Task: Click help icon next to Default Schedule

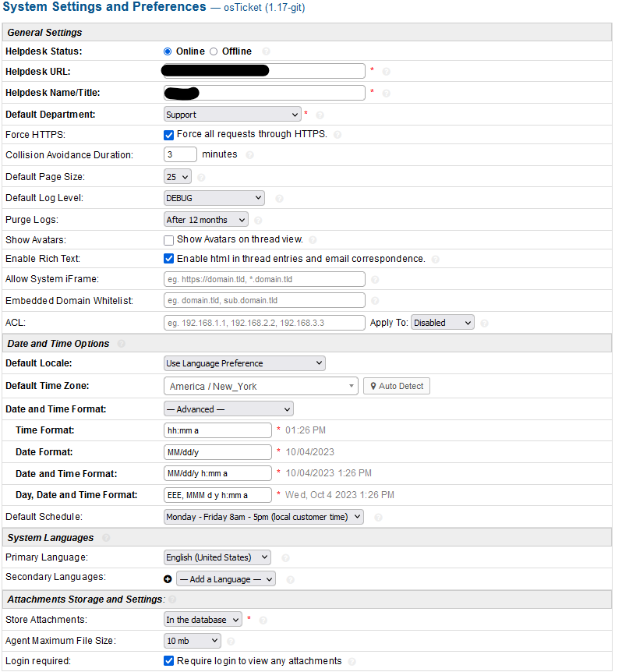Action: [x=377, y=517]
